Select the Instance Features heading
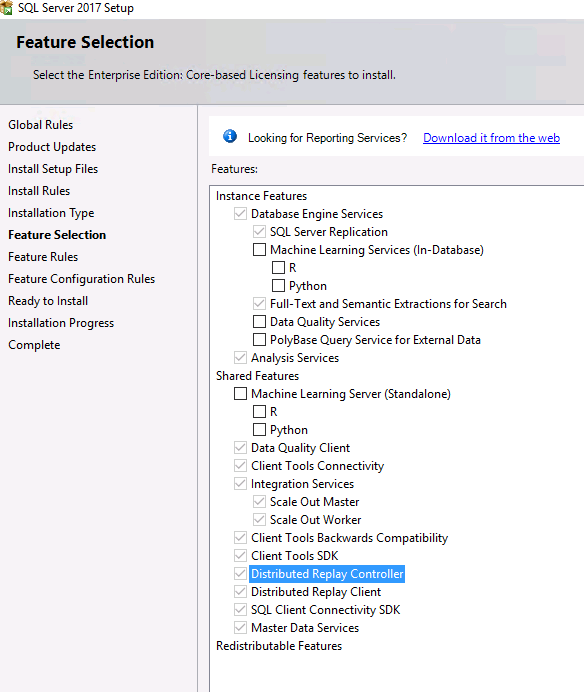 [261, 196]
